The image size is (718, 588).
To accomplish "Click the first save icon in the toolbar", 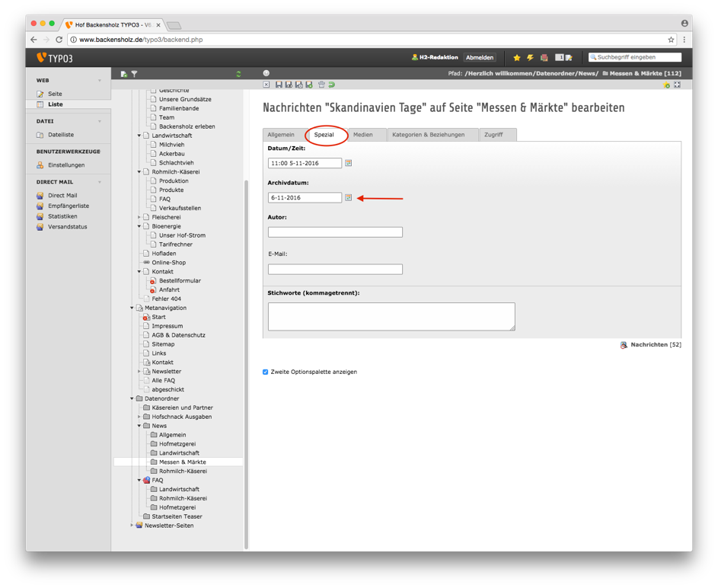I will [x=279, y=85].
